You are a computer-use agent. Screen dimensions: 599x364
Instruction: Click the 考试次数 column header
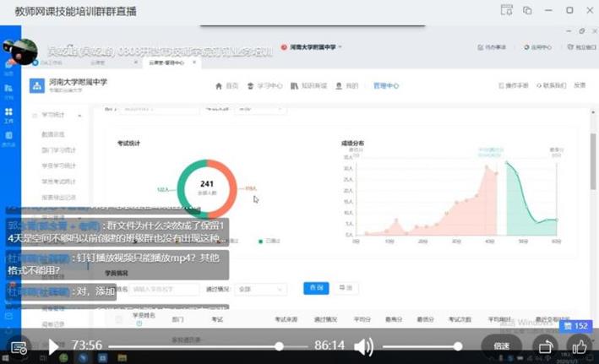point(460,319)
